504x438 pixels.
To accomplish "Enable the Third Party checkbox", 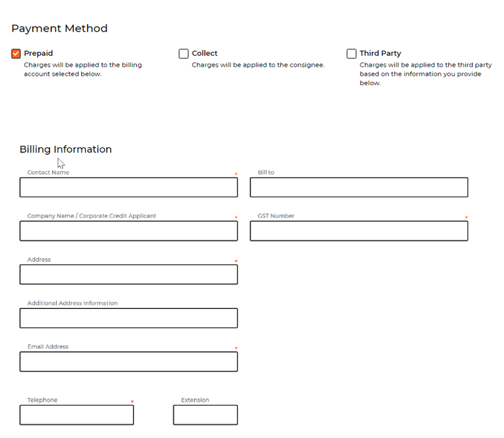I will coord(352,54).
